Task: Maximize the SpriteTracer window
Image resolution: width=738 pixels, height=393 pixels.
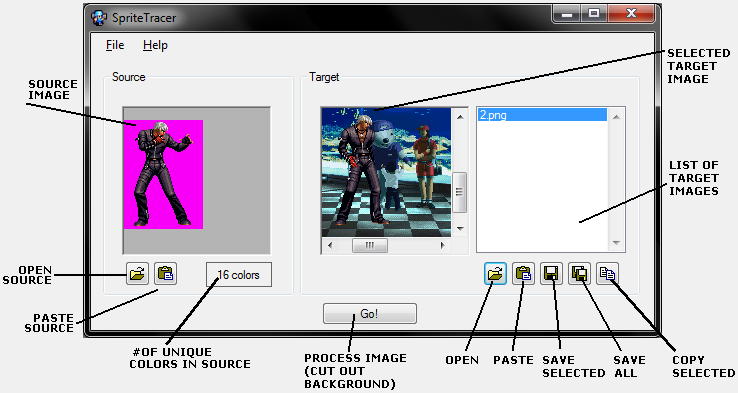Action: (594, 14)
